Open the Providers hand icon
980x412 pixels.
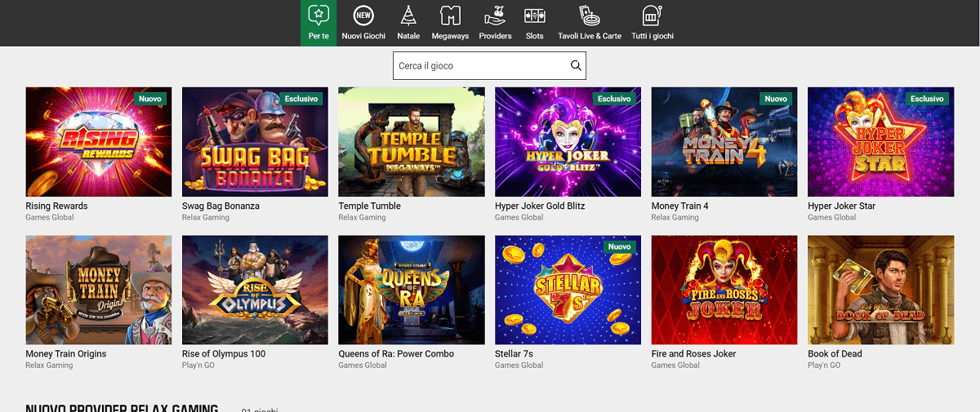point(495,15)
